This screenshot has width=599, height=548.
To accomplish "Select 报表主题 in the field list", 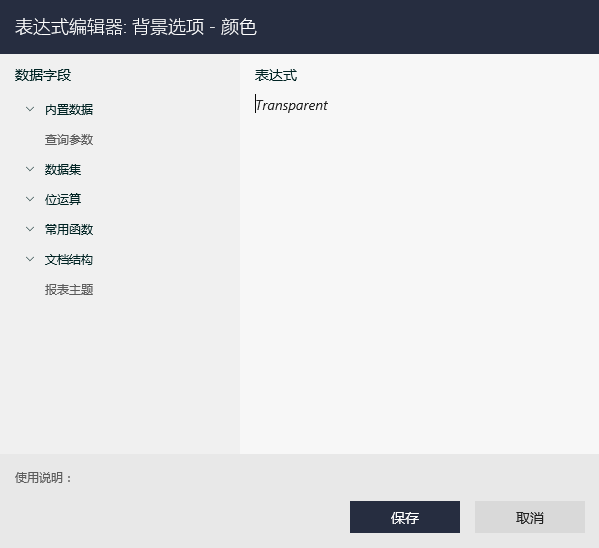I will click(69, 289).
